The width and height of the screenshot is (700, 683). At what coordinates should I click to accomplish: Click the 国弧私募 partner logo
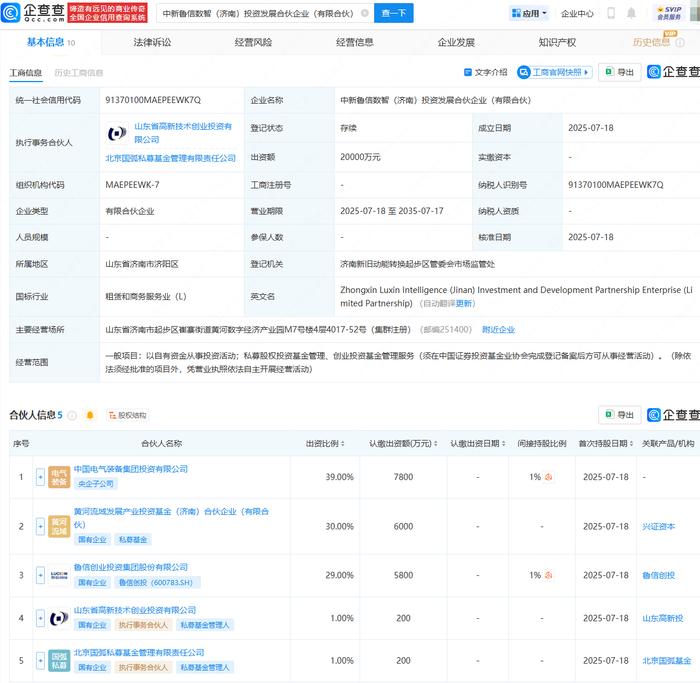(59, 661)
